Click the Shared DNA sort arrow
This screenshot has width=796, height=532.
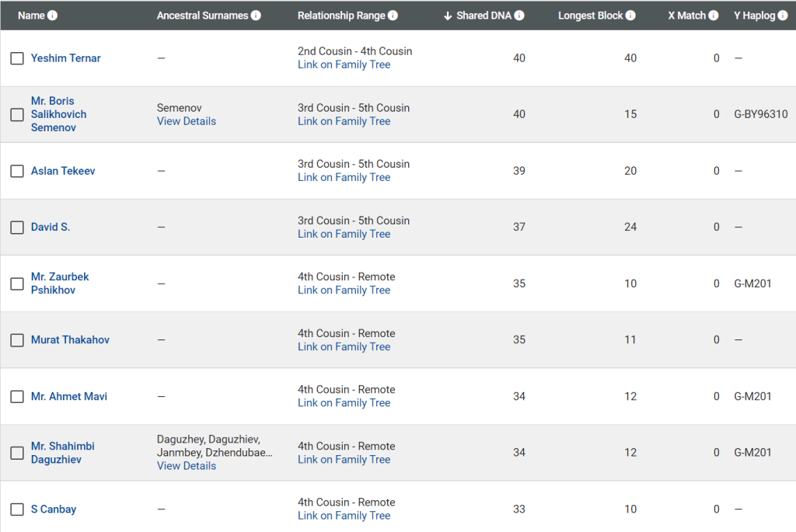[448, 16]
